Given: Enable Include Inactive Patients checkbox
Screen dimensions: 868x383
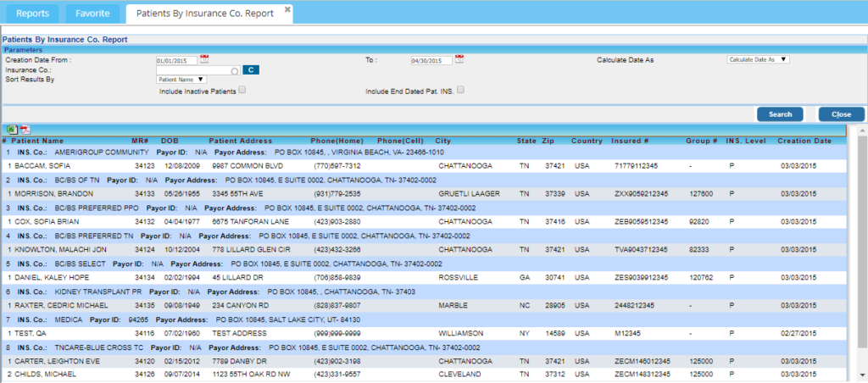Looking at the screenshot, I should coord(242,89).
